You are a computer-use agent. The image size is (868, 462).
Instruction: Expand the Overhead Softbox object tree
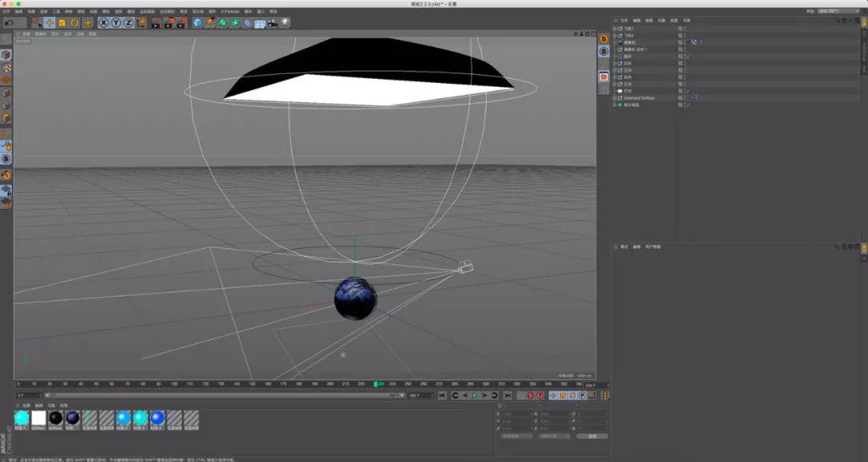pyautogui.click(x=615, y=98)
